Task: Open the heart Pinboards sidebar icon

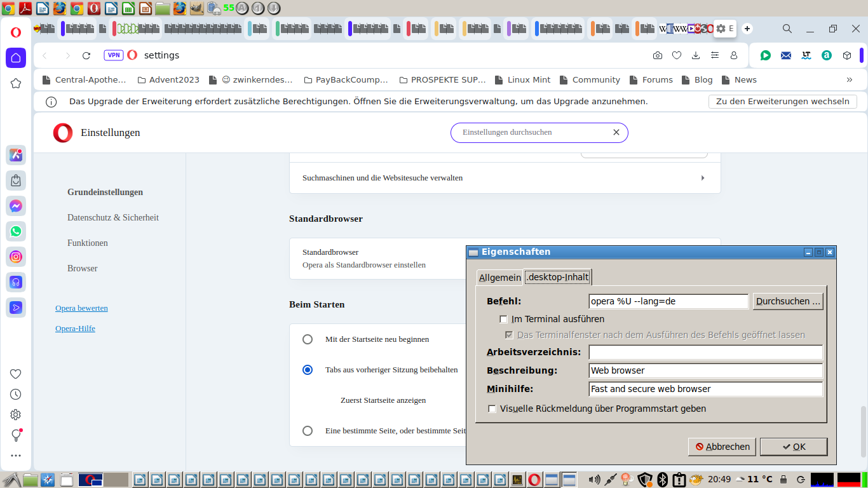Action: [x=16, y=374]
